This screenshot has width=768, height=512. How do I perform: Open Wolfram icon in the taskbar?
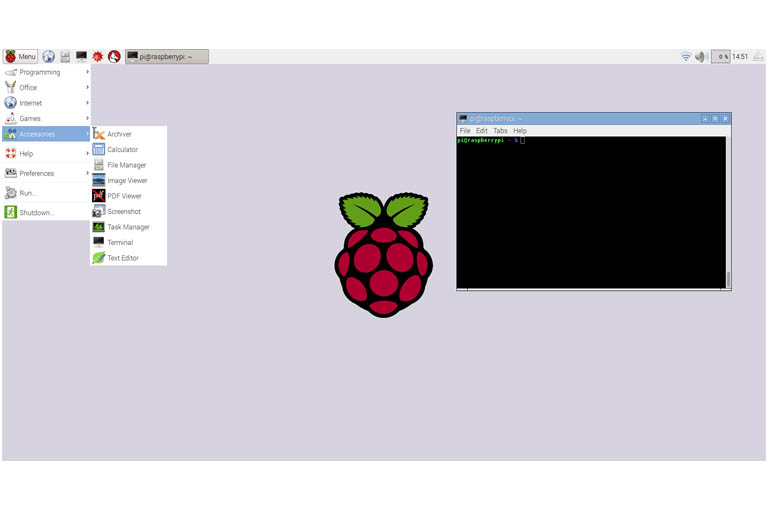114,57
